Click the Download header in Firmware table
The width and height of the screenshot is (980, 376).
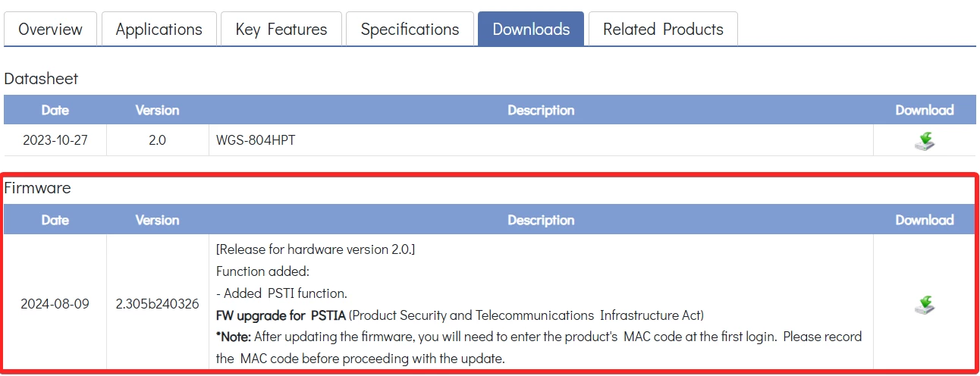coord(924,220)
